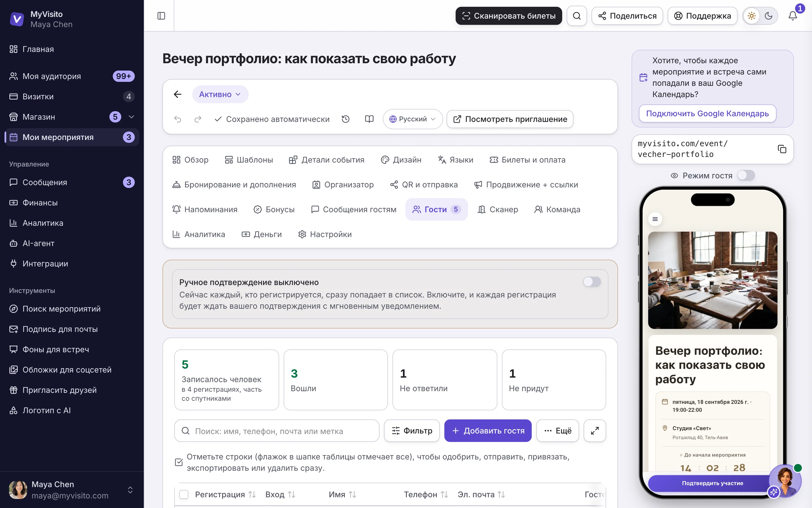
Task: Open the Ещё more actions menu
Action: pyautogui.click(x=557, y=430)
